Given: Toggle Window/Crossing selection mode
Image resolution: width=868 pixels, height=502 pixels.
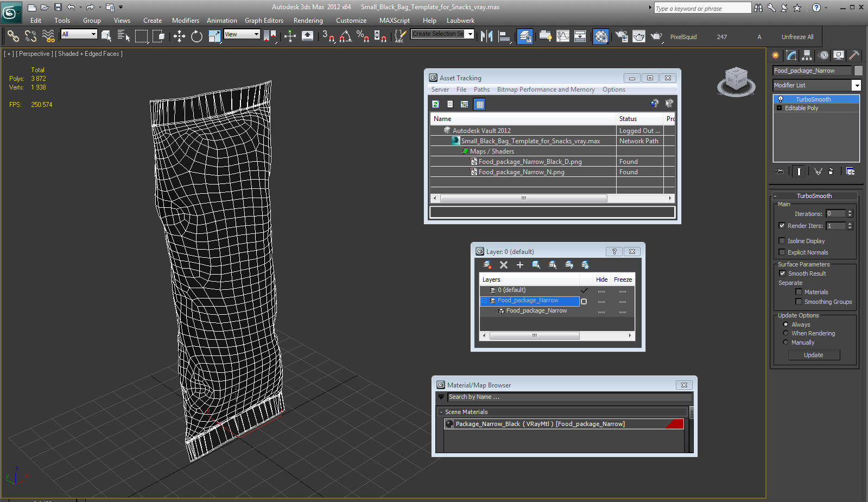Looking at the screenshot, I should [x=159, y=36].
